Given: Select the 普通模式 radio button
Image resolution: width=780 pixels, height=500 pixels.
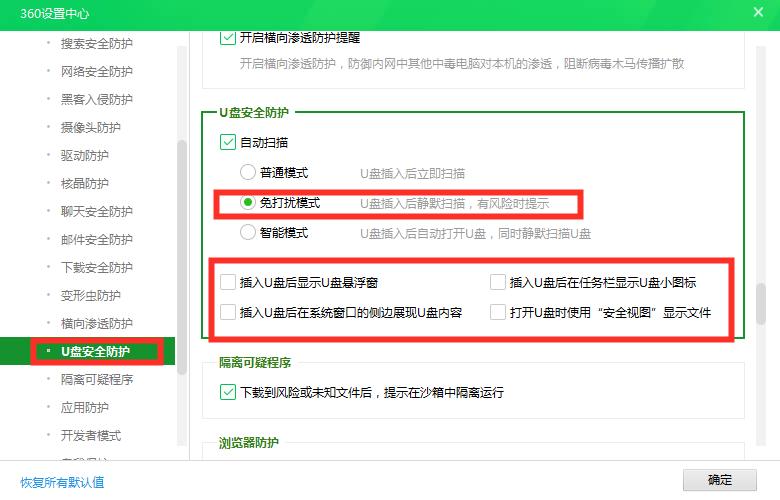Looking at the screenshot, I should (248, 172).
